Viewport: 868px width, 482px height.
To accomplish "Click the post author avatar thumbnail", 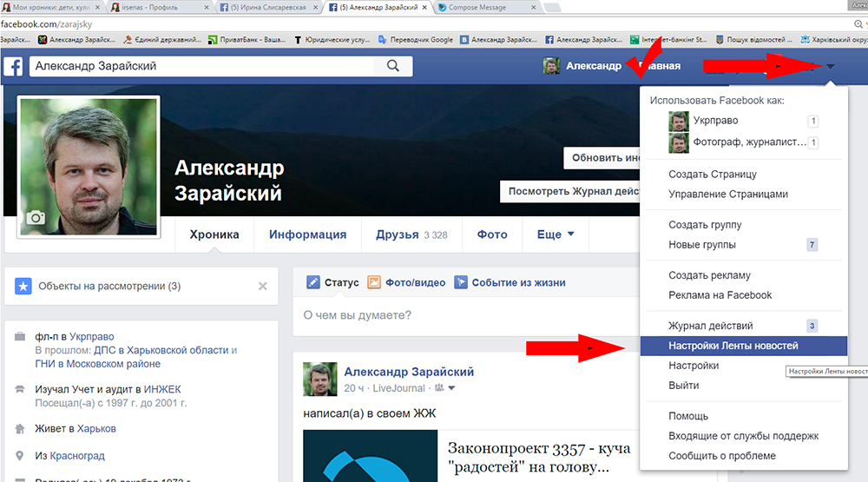I will (x=320, y=379).
